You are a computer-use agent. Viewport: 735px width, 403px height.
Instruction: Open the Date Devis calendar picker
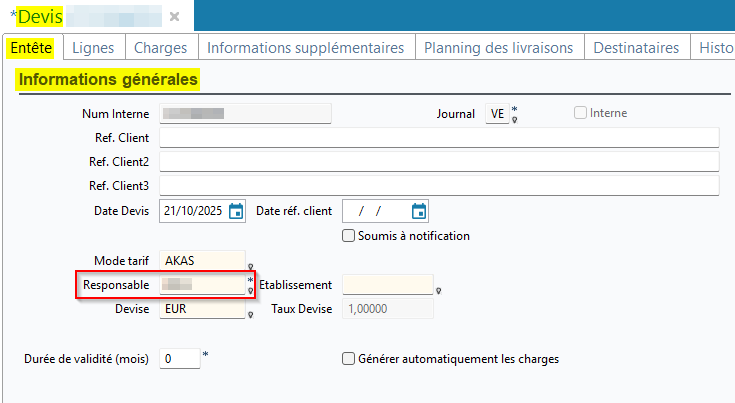click(x=236, y=211)
